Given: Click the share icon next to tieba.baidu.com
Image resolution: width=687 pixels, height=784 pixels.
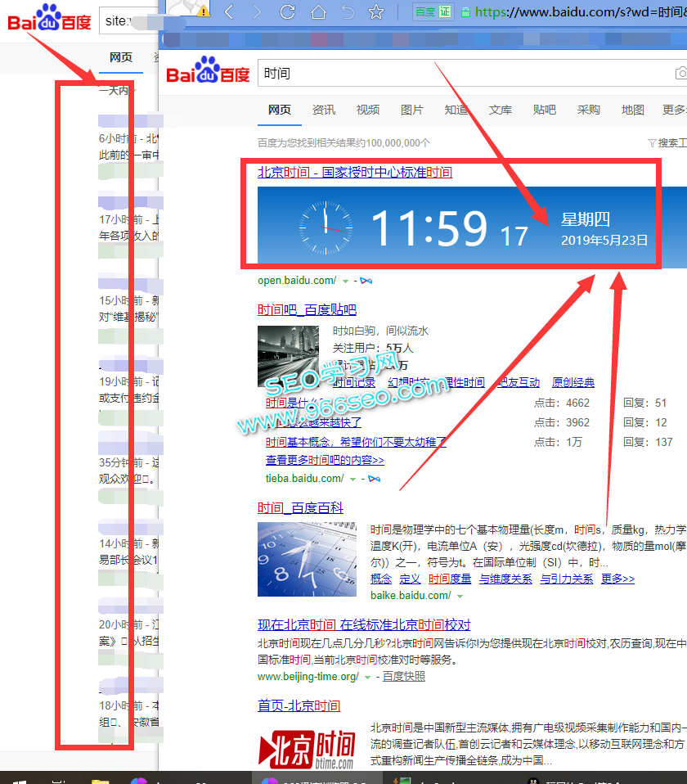Looking at the screenshot, I should coord(375,479).
